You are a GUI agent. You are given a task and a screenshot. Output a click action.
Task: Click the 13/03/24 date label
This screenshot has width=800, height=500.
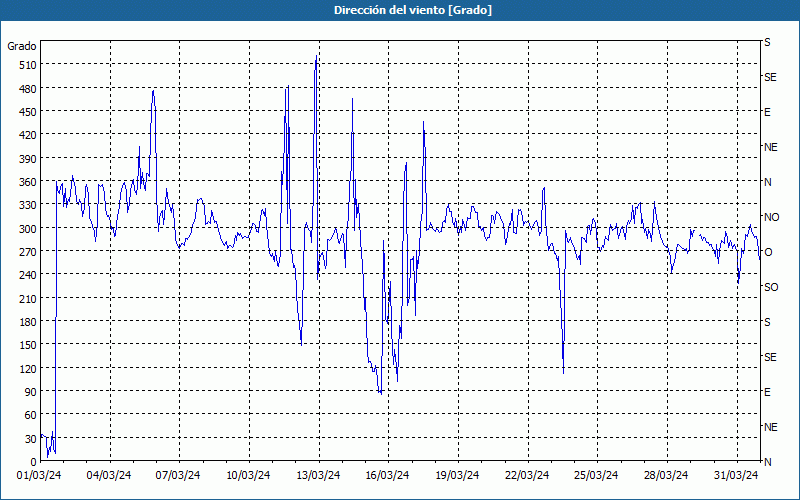click(x=318, y=476)
